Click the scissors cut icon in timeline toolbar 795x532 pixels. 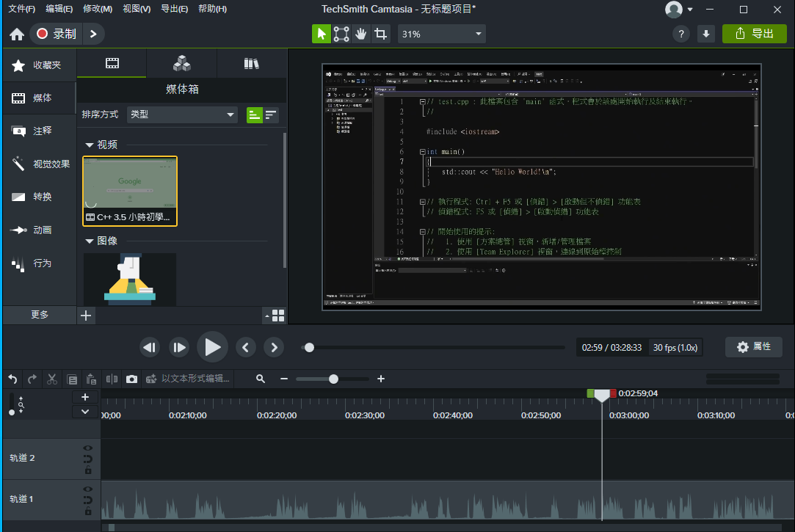coord(52,379)
